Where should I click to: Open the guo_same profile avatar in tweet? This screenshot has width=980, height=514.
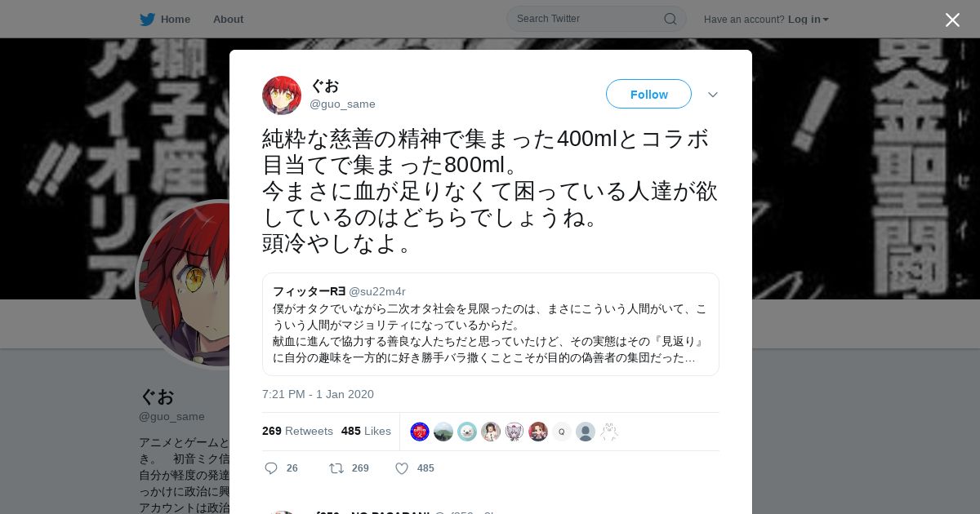tap(282, 95)
